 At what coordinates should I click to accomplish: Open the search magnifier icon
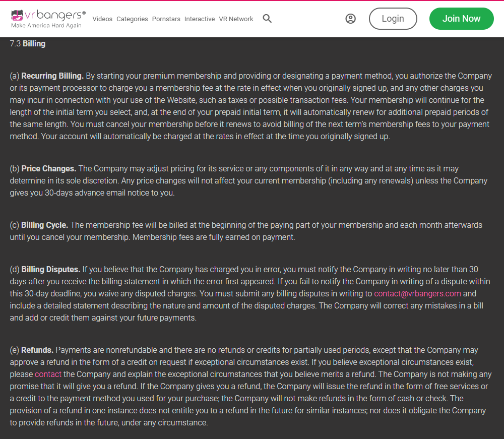pyautogui.click(x=267, y=19)
